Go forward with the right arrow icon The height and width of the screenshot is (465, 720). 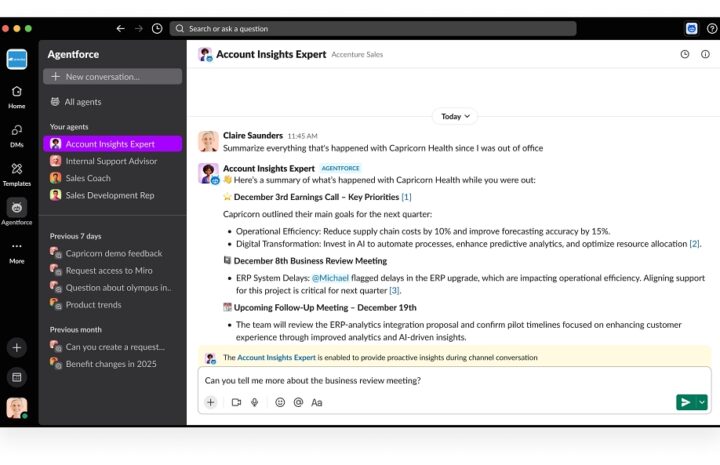pos(138,28)
